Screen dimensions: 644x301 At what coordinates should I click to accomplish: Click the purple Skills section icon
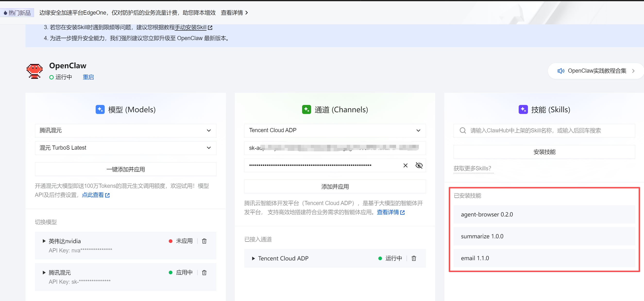(523, 109)
